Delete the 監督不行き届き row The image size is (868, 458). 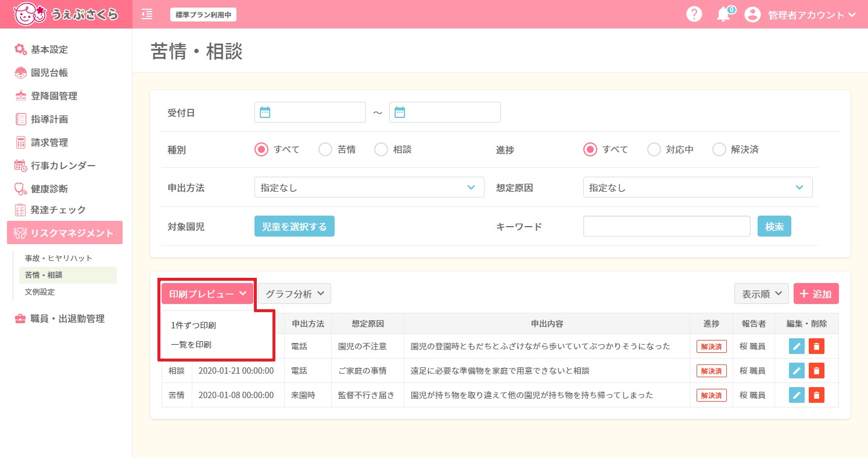[816, 395]
